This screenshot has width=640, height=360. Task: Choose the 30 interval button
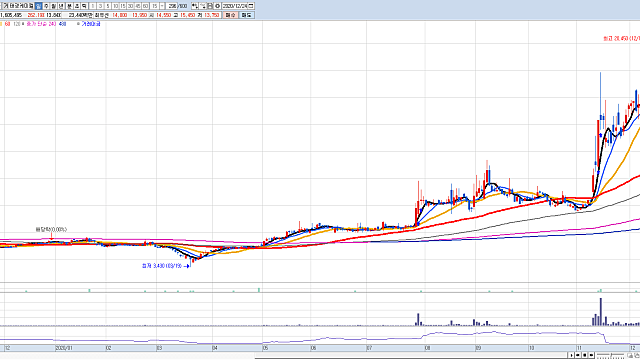point(131,6)
